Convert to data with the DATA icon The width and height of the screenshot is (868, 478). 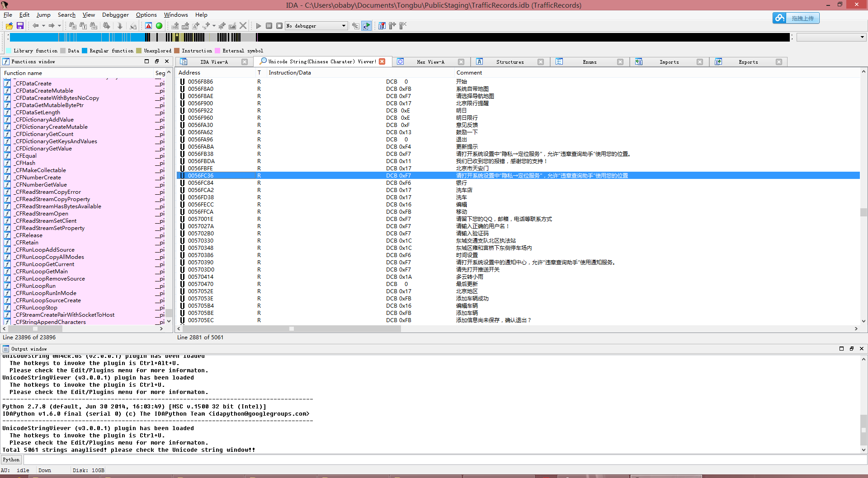pos(185,26)
